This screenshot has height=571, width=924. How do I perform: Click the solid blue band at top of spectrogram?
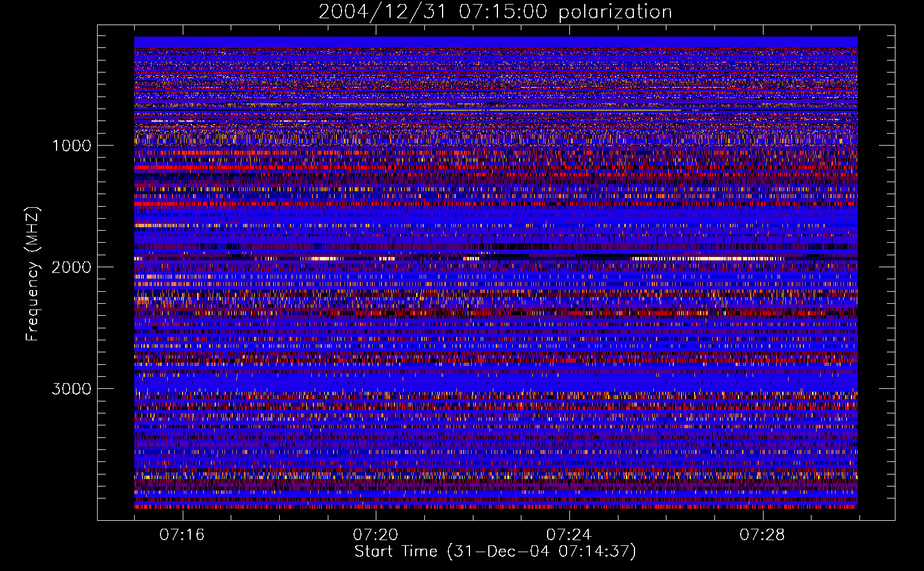pyautogui.click(x=496, y=42)
